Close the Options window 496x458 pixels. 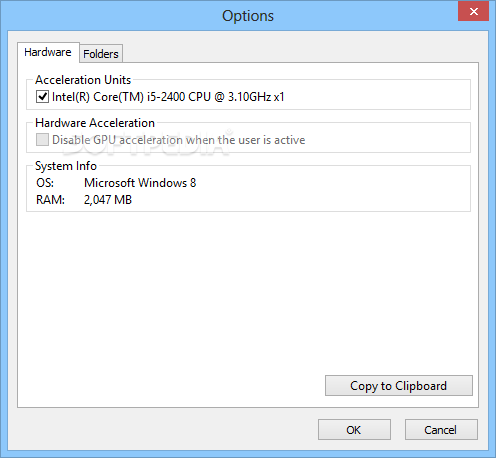coord(473,12)
